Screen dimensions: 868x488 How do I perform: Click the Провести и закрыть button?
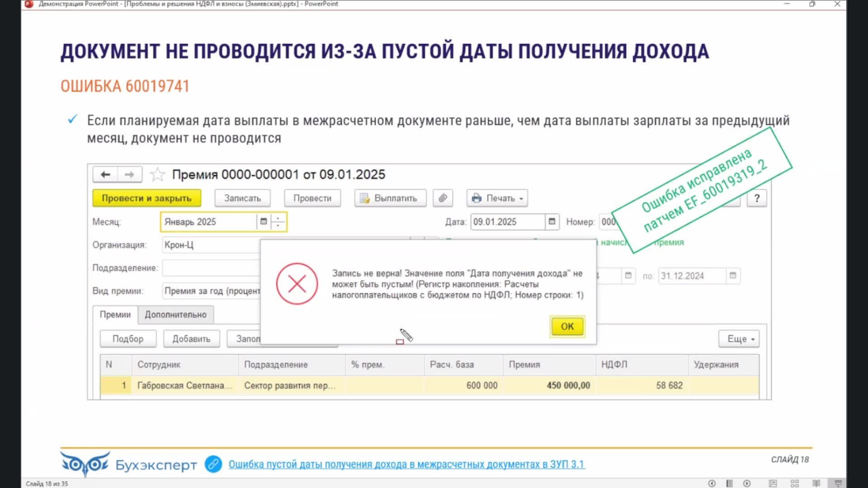pyautogui.click(x=146, y=198)
